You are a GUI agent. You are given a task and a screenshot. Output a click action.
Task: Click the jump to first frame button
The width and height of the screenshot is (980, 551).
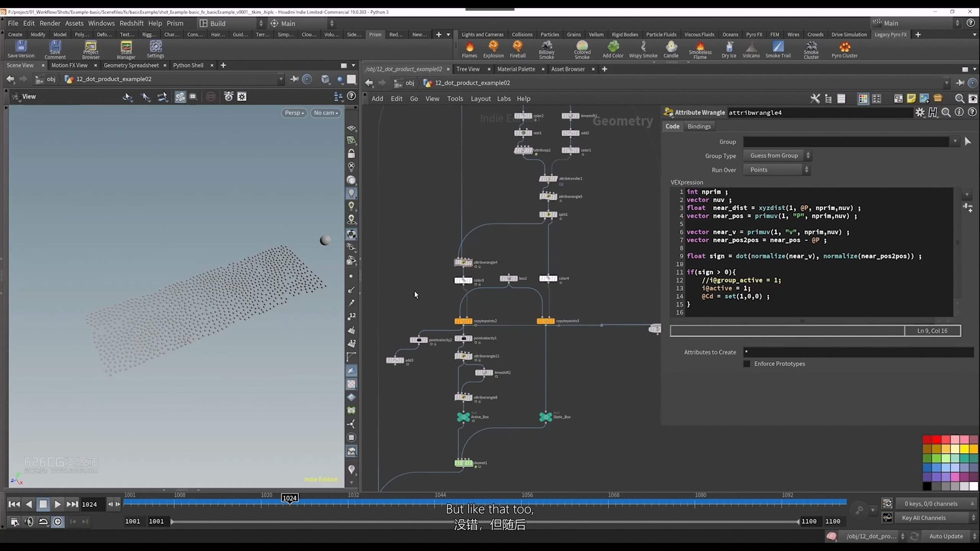[x=14, y=504]
